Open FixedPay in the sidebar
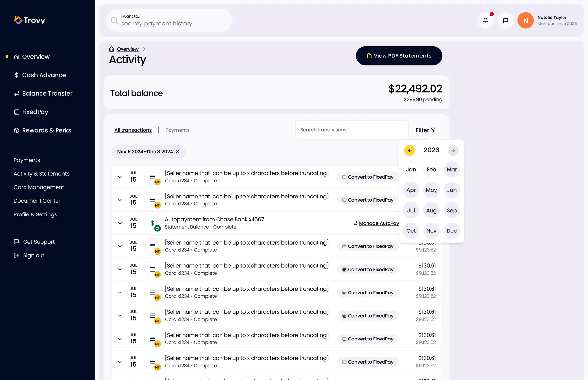The image size is (588, 380). point(31,112)
